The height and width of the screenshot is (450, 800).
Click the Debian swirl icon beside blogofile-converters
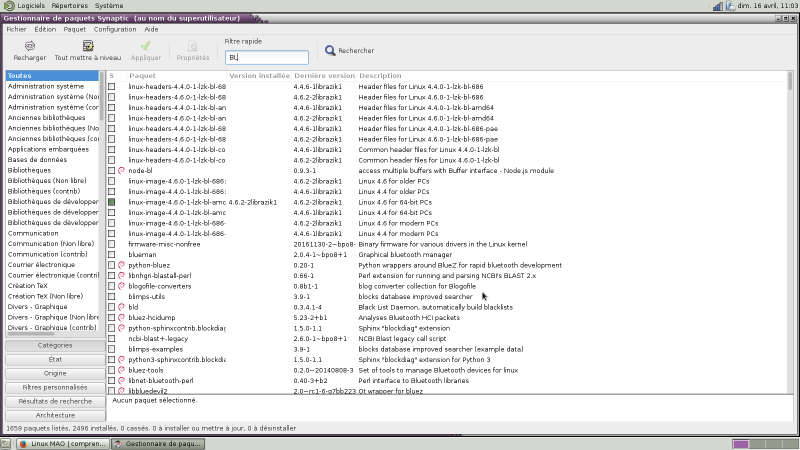click(x=121, y=286)
